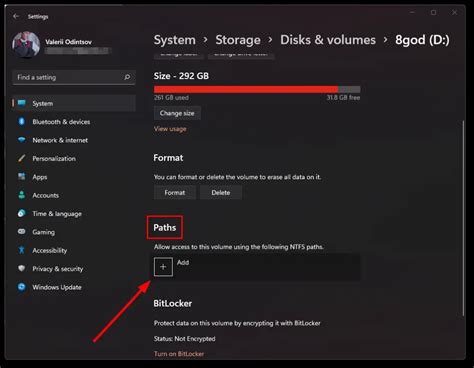The height and width of the screenshot is (368, 474).
Task: Click the Find a setting search box
Action: pos(74,77)
